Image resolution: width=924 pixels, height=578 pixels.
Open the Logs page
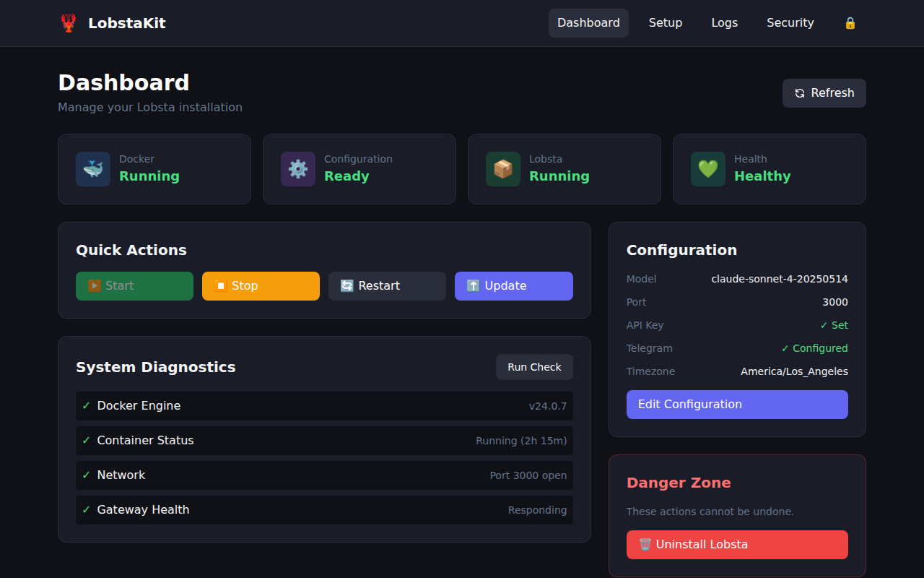click(724, 22)
